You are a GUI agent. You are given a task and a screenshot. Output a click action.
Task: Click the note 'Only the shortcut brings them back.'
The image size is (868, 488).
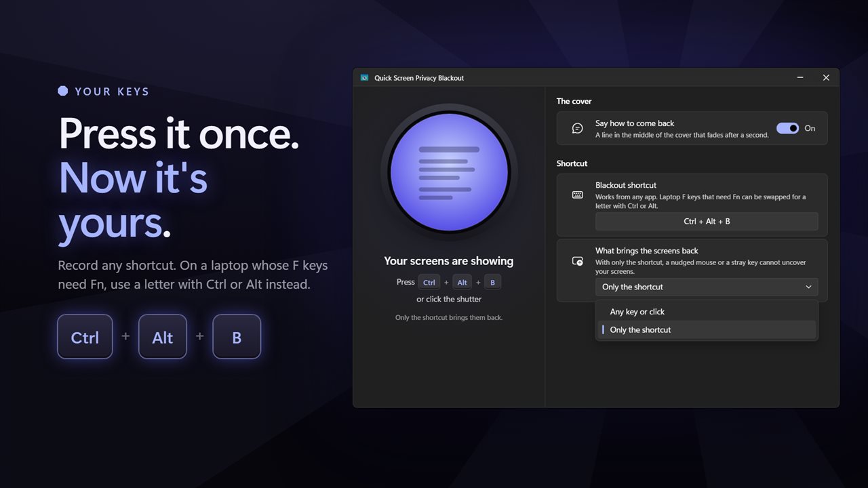coord(449,317)
